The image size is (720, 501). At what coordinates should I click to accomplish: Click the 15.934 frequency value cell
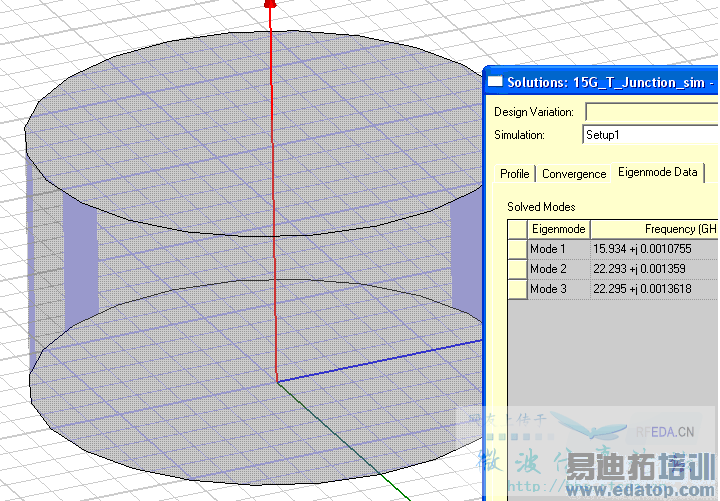coord(653,249)
